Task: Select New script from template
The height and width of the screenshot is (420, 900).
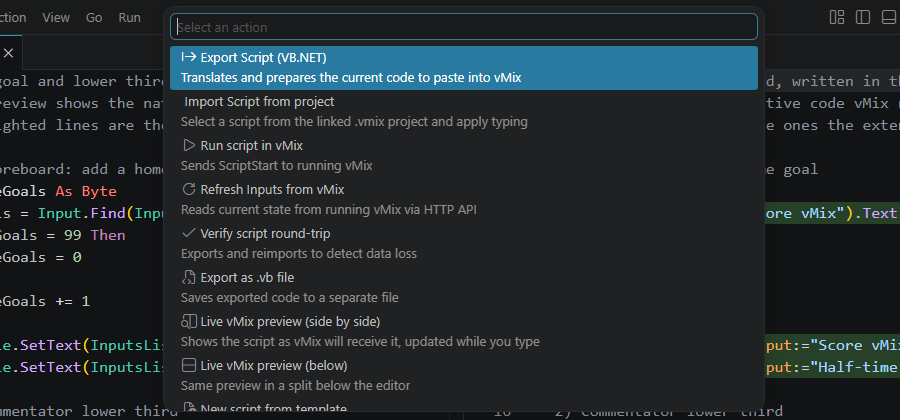Action: coord(464,406)
